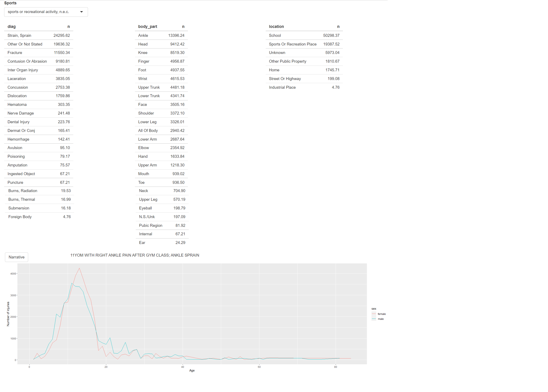Click the 'Head' body part cell

click(x=143, y=44)
